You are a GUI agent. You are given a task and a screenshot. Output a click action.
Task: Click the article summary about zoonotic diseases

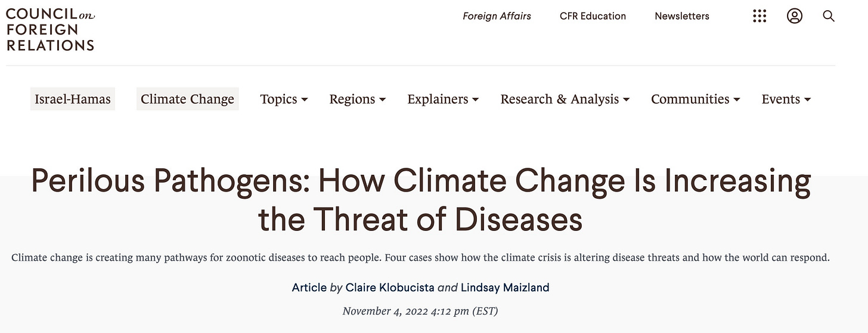[x=420, y=258]
